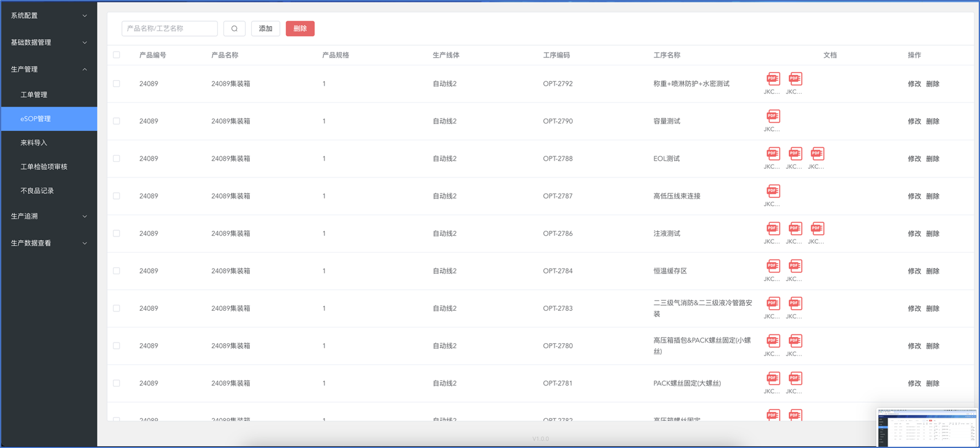Open second PDF for PACK螺丝固定(大螺丝)
Image resolution: width=980 pixels, height=448 pixels.
click(795, 379)
